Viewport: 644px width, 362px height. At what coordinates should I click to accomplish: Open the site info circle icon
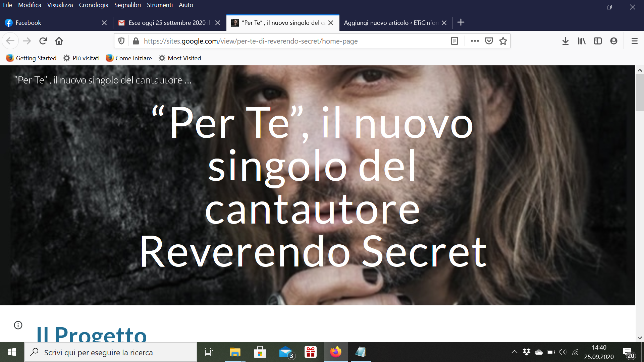pos(18,325)
